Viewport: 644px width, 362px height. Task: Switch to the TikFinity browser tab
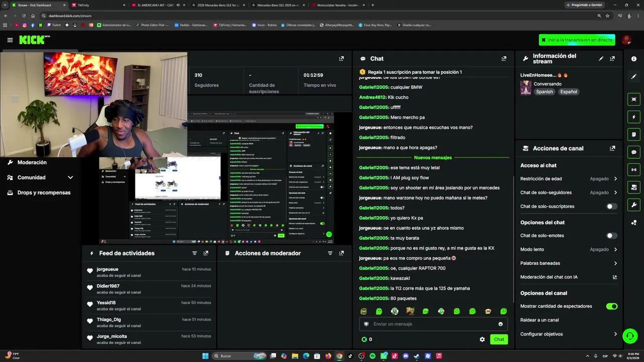[98, 5]
